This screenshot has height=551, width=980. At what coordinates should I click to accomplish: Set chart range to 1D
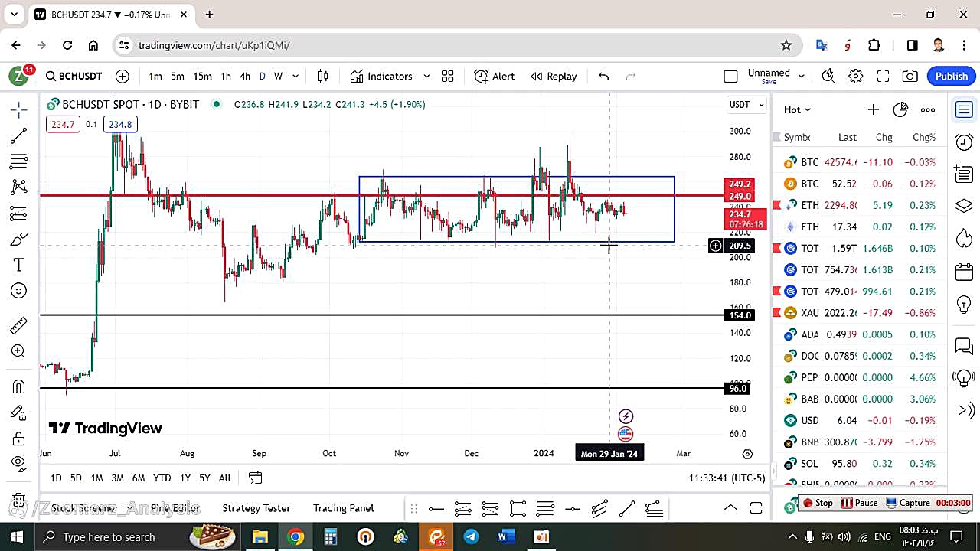click(x=56, y=478)
